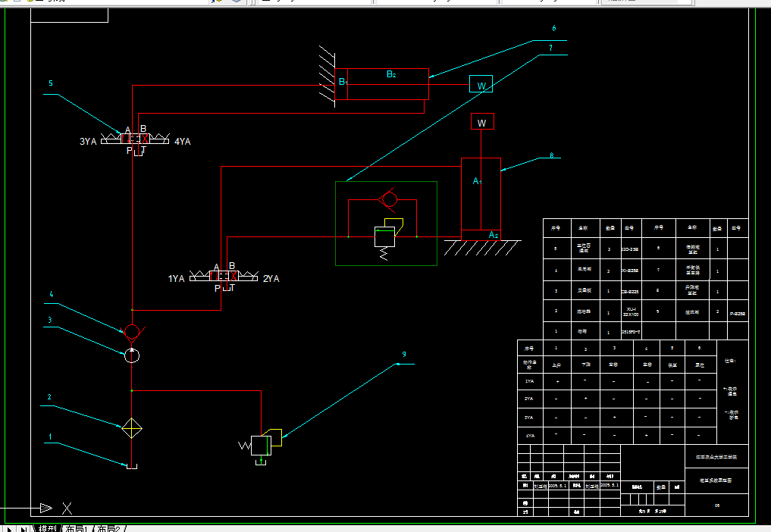
Task: Click the 4YA solenoid label
Action: (183, 142)
